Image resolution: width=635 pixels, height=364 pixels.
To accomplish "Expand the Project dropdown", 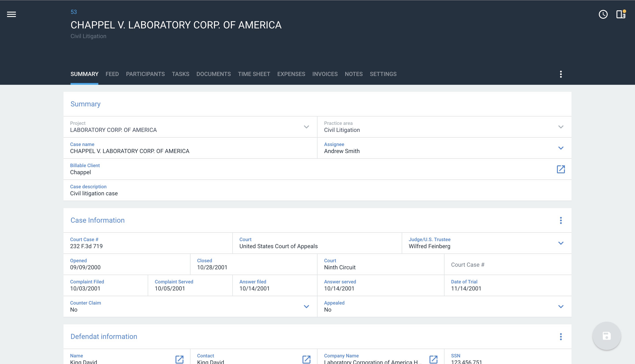I will pyautogui.click(x=306, y=127).
